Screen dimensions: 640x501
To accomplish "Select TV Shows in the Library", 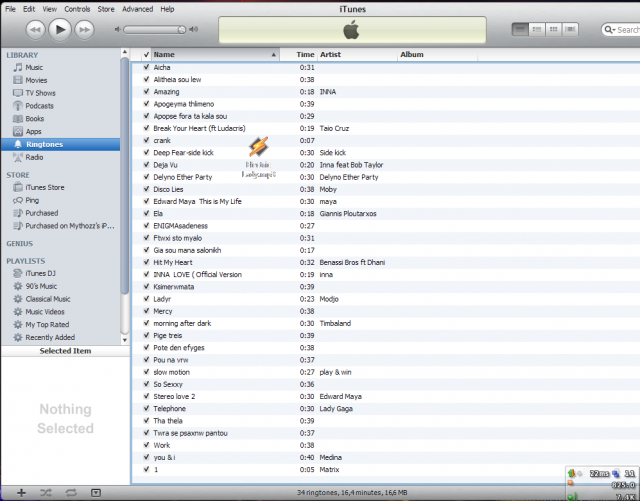I will [x=61, y=93].
